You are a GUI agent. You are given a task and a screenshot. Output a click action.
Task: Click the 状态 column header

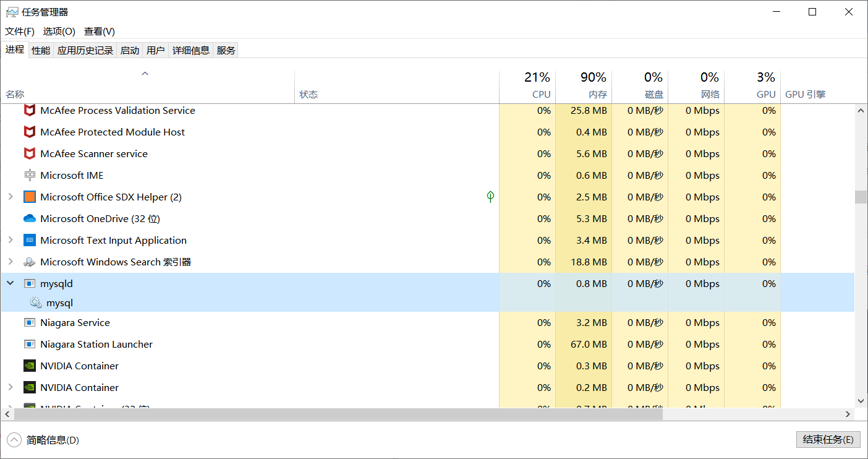[397, 86]
